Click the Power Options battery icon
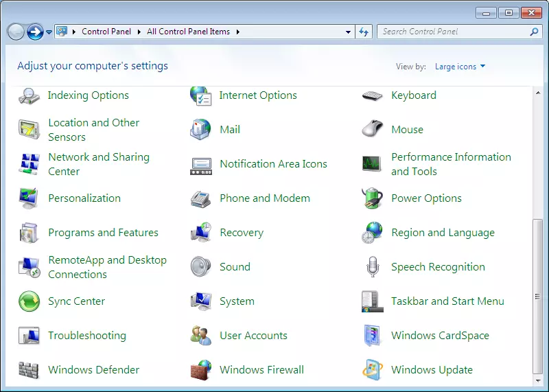Viewport: 549px width, 392px height. click(372, 198)
